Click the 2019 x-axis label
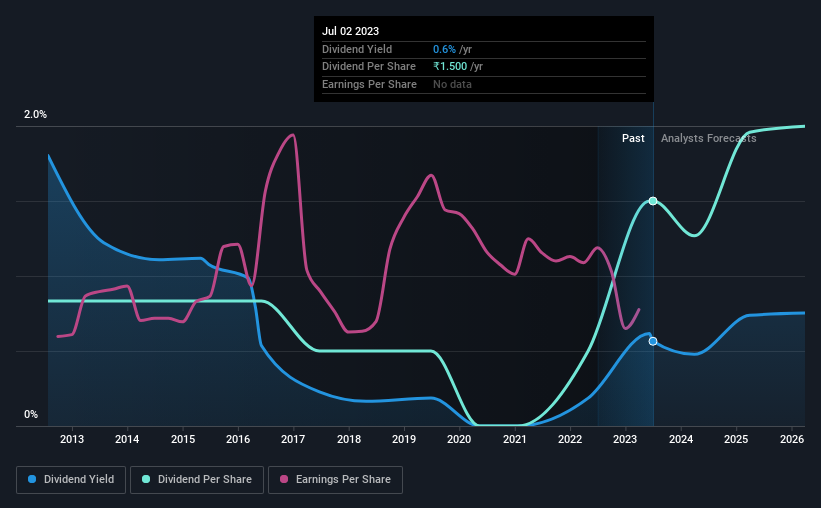Screen dimensions: 821x508 click(404, 439)
